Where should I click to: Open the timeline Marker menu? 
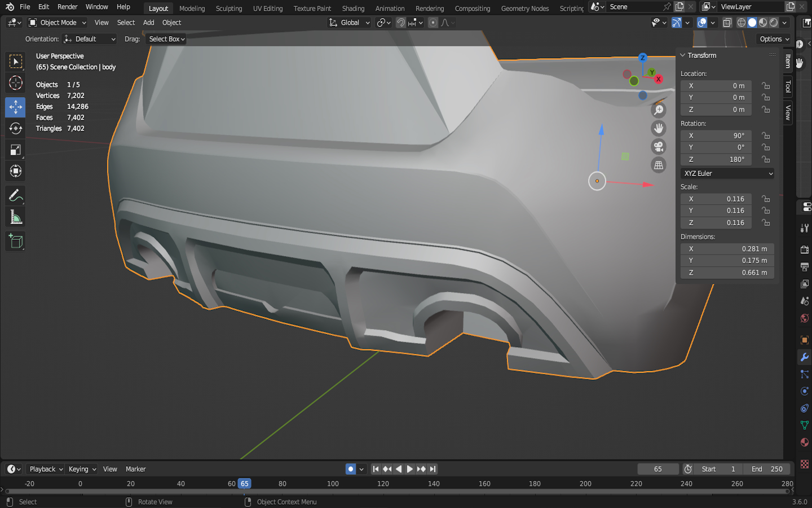[x=135, y=469]
